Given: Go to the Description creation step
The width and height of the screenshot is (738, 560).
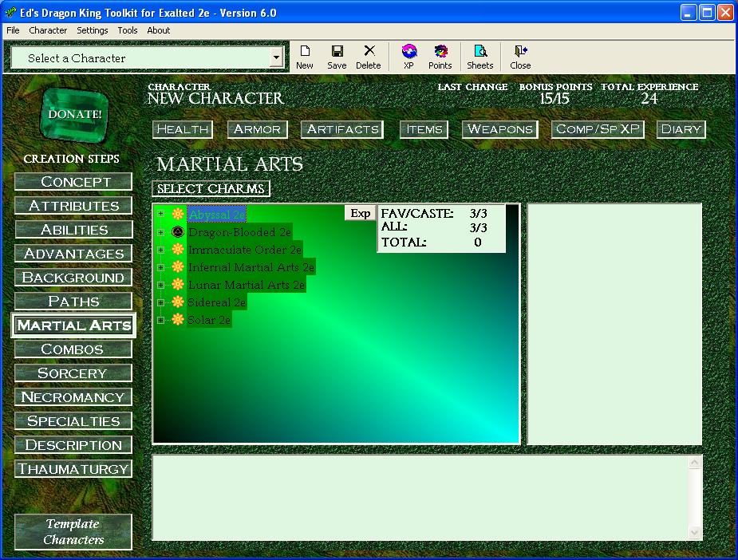Looking at the screenshot, I should point(73,445).
